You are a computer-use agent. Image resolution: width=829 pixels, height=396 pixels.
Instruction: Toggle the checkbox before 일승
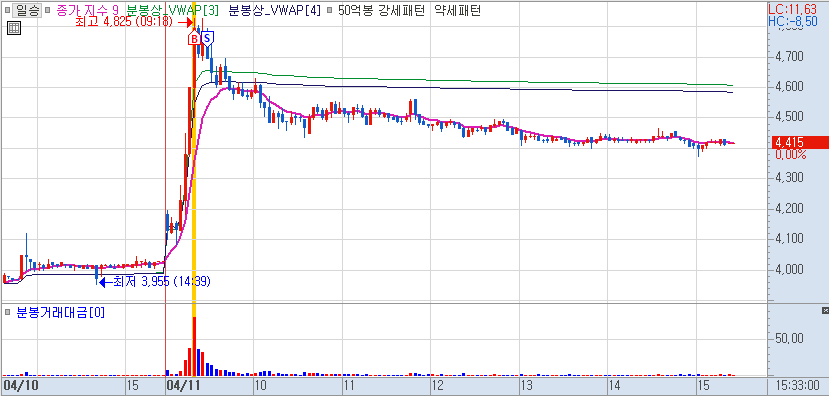pyautogui.click(x=7, y=10)
